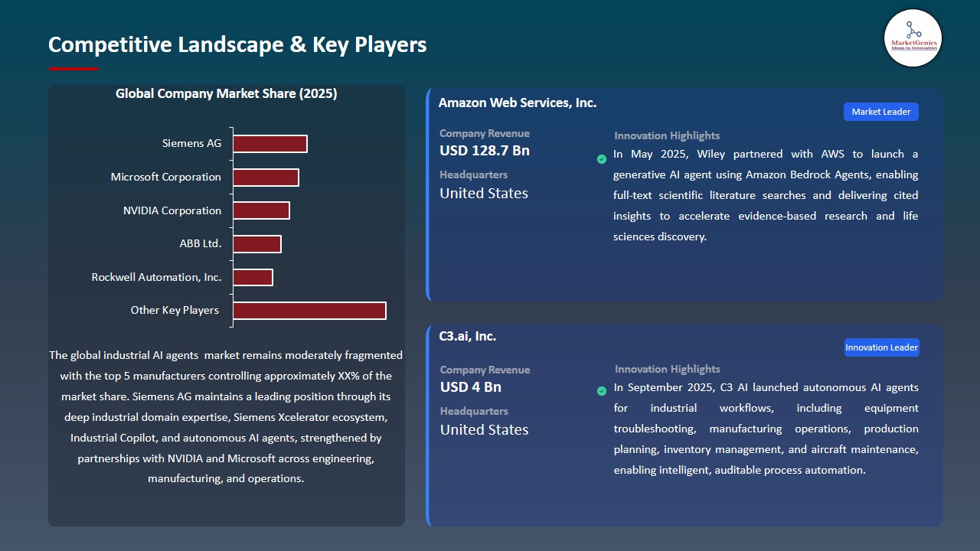This screenshot has width=980, height=551.
Task: Click Headquarters label in AWS card
Action: point(474,174)
